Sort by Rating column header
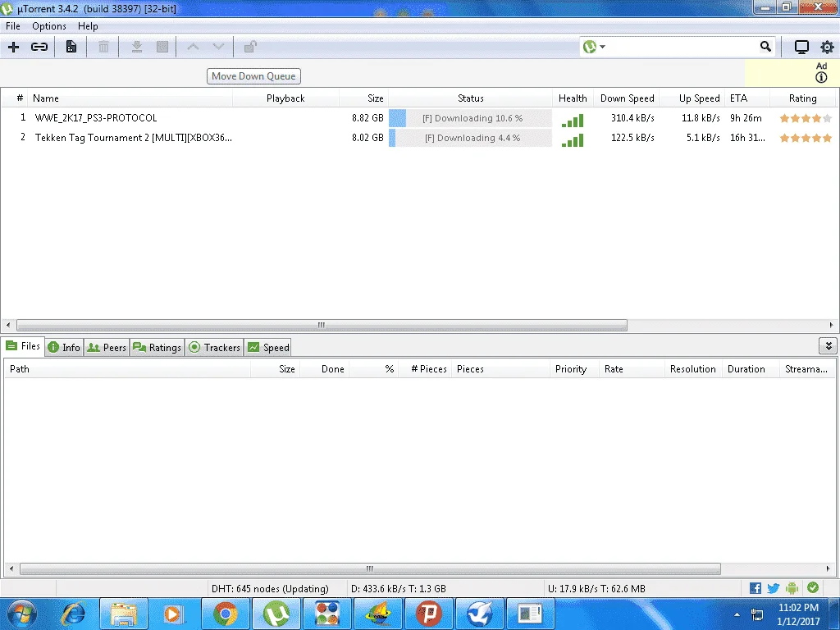The height and width of the screenshot is (630, 840). pos(802,98)
